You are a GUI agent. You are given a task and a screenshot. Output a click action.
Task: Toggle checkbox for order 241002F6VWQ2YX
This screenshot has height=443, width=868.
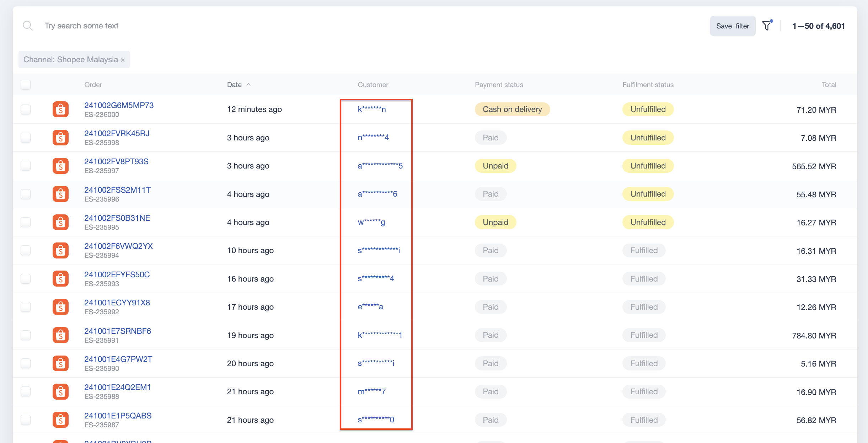click(x=25, y=250)
